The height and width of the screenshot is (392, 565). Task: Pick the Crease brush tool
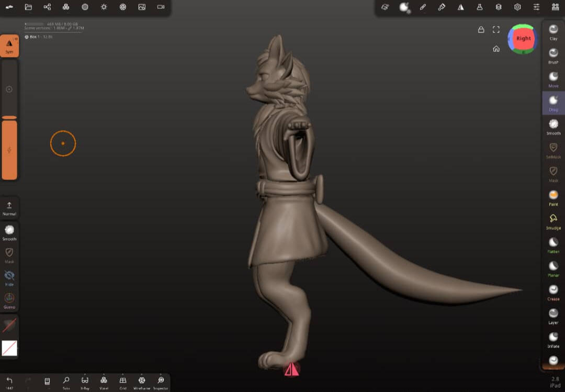pos(553,293)
